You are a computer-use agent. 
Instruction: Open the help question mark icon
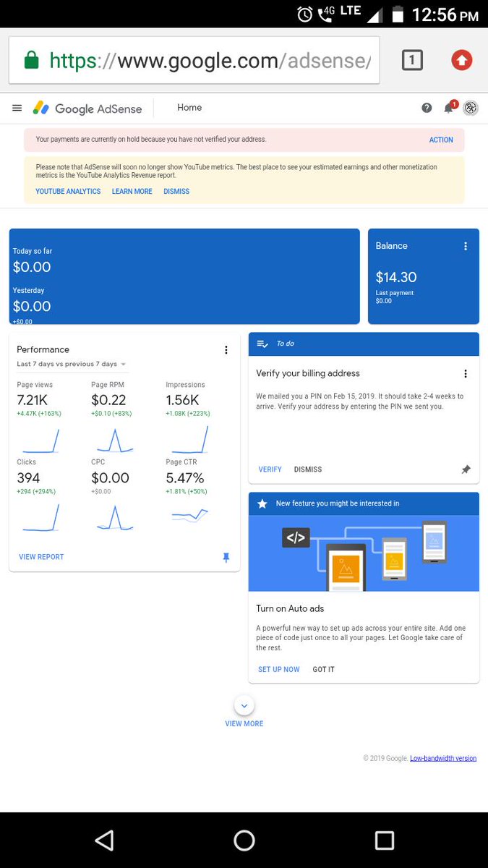427,108
